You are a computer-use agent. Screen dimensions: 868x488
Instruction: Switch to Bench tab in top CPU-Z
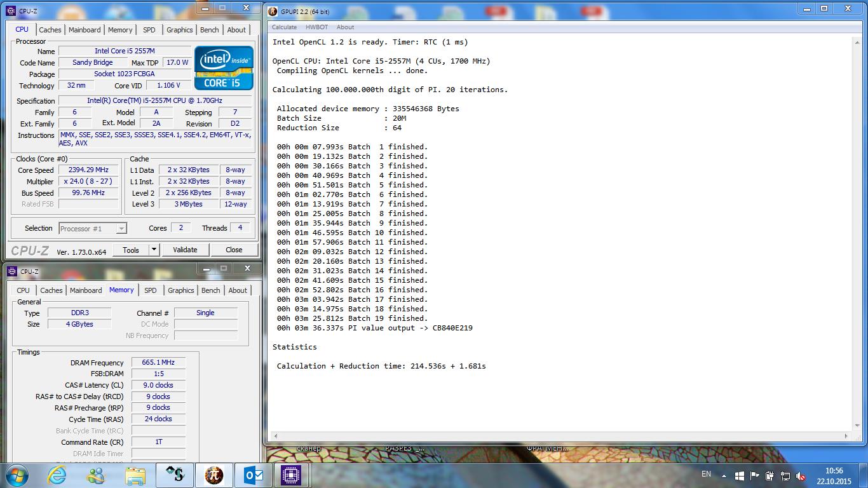coord(210,30)
